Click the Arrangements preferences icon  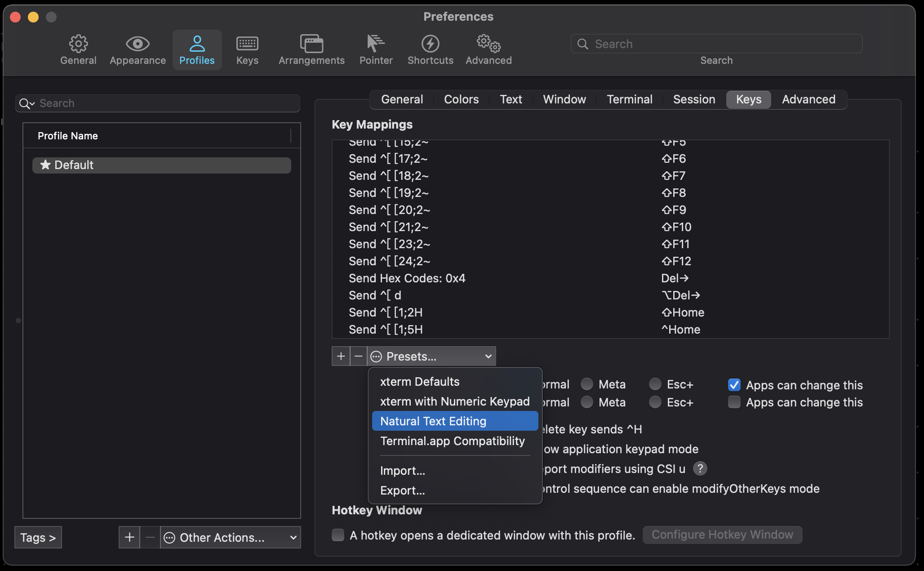[x=311, y=49]
